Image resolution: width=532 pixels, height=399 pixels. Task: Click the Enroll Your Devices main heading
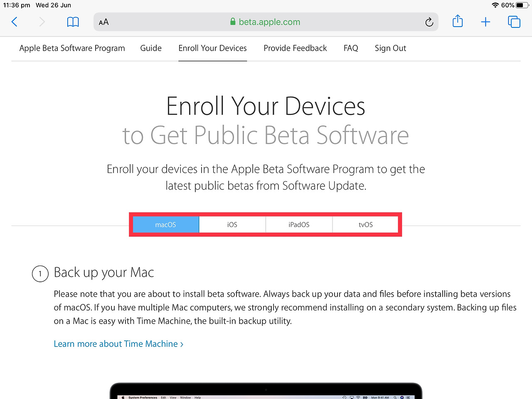tap(266, 106)
